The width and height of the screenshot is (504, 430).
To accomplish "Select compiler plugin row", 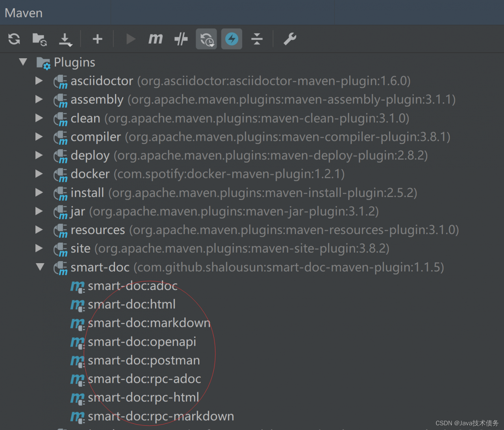I will pos(252,137).
